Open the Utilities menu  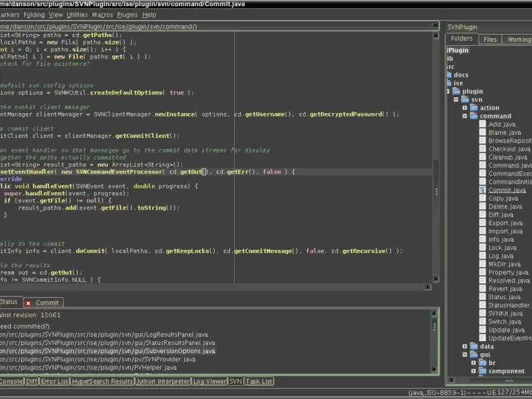tap(77, 15)
